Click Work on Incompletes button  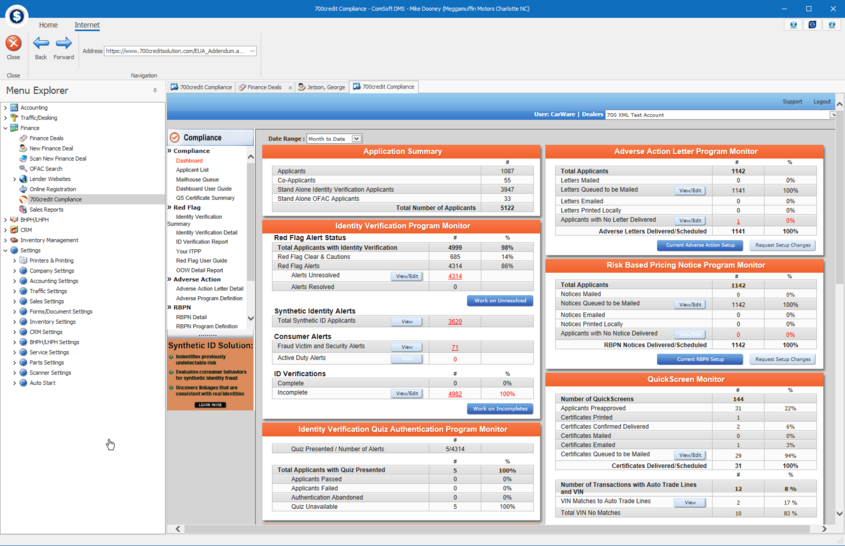pos(500,409)
